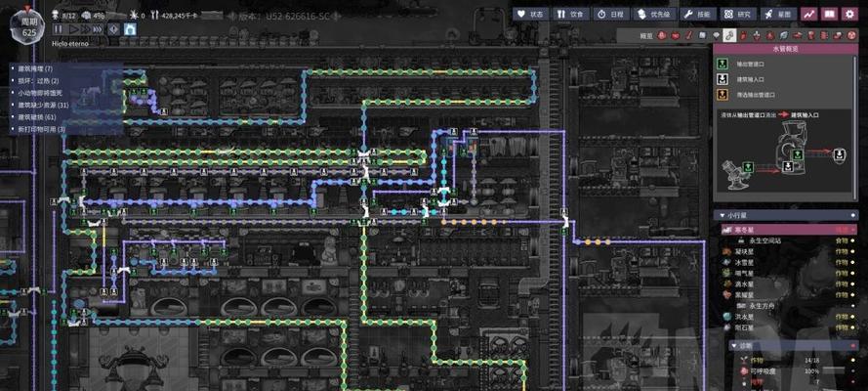Screen dimensions: 868x391
Task: Select the radiation overlay icon
Action: pyautogui.click(x=852, y=35)
